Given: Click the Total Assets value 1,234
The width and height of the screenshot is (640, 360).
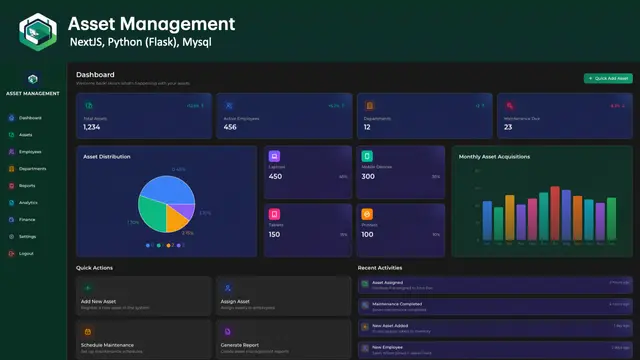Looking at the screenshot, I should (91, 127).
